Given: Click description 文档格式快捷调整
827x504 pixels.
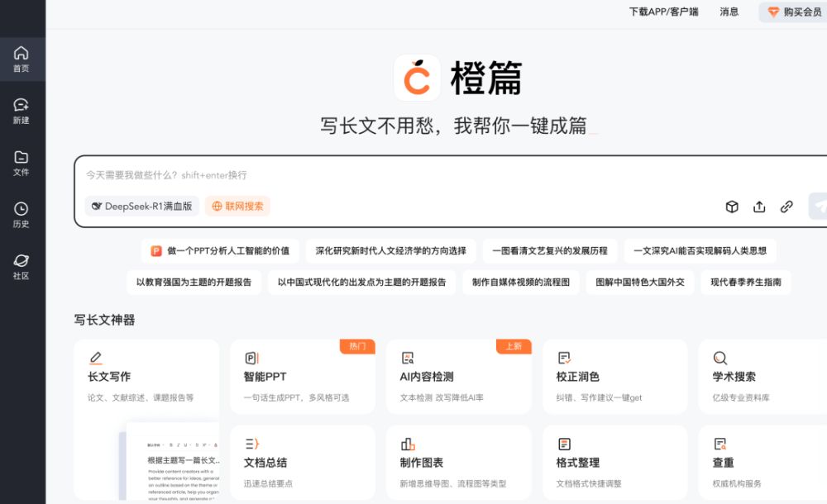Looking at the screenshot, I should (589, 483).
